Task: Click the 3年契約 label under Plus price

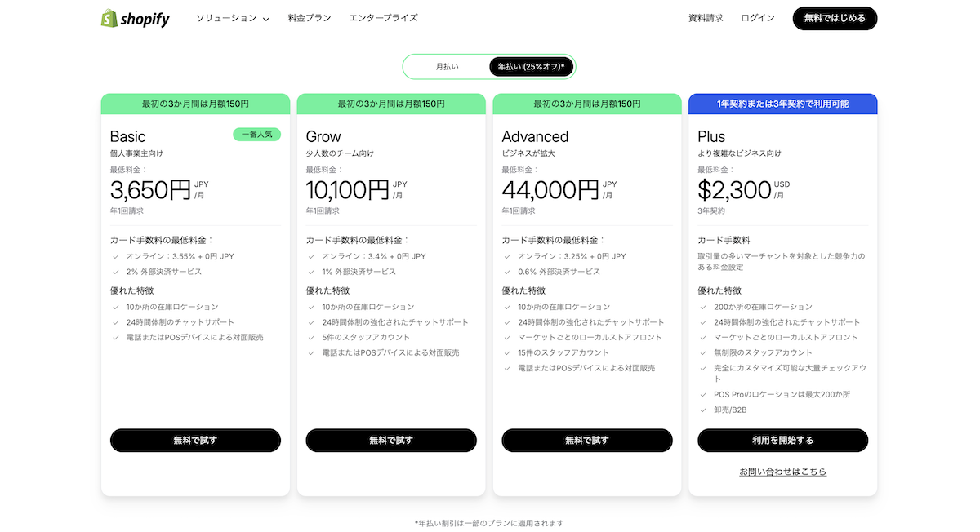Action: [x=712, y=211]
